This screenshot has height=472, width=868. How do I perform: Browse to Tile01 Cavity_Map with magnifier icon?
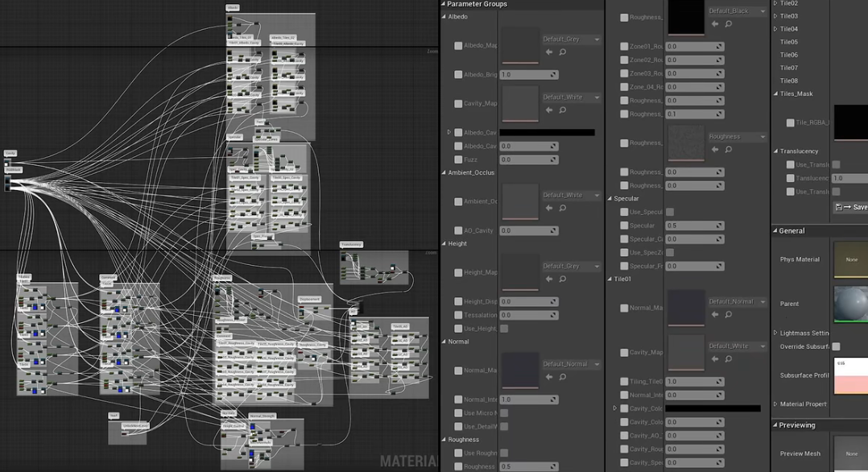729,359
